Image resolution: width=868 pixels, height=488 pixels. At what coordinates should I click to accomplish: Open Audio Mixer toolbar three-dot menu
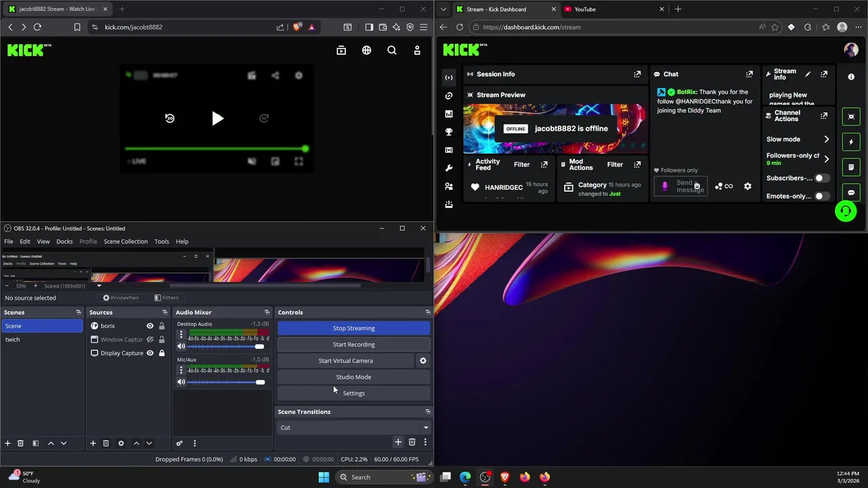point(195,443)
